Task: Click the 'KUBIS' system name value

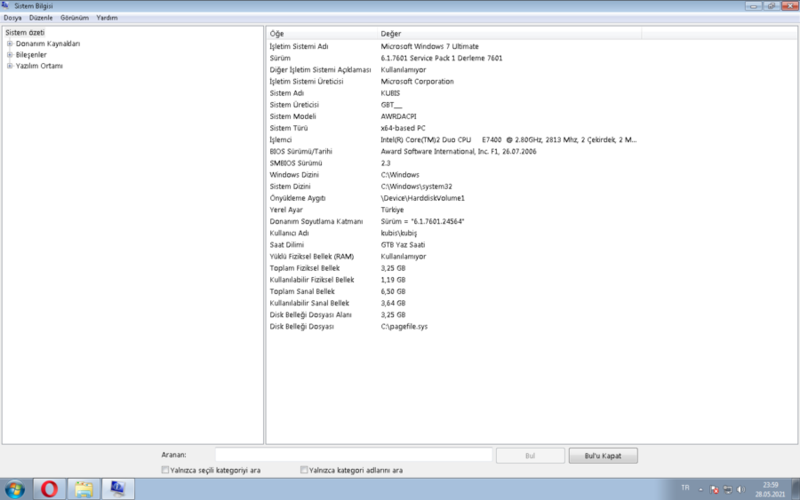Action: coord(390,93)
